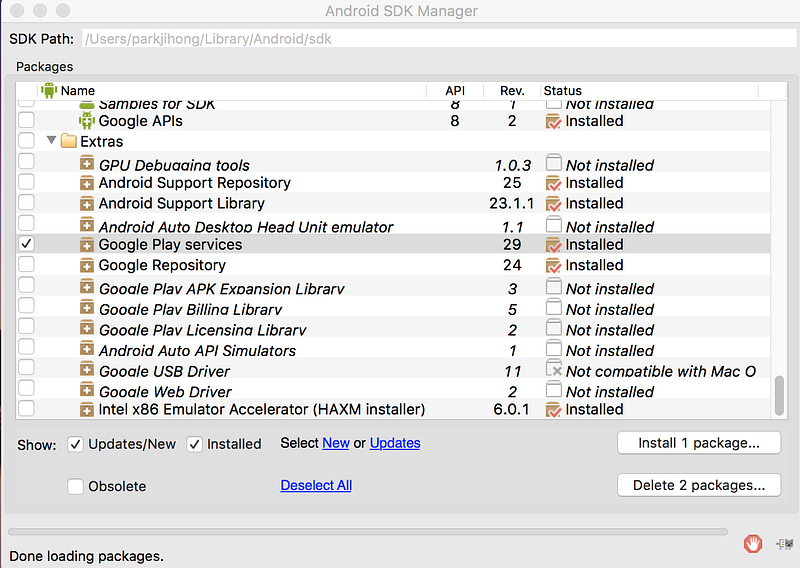This screenshot has width=800, height=568.
Task: Click the Extras folder icon
Action: click(68, 141)
